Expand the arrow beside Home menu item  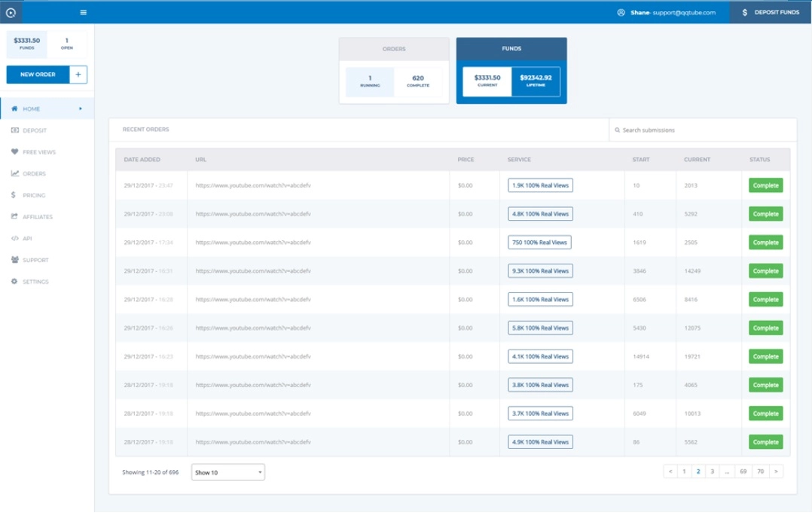[x=81, y=108]
